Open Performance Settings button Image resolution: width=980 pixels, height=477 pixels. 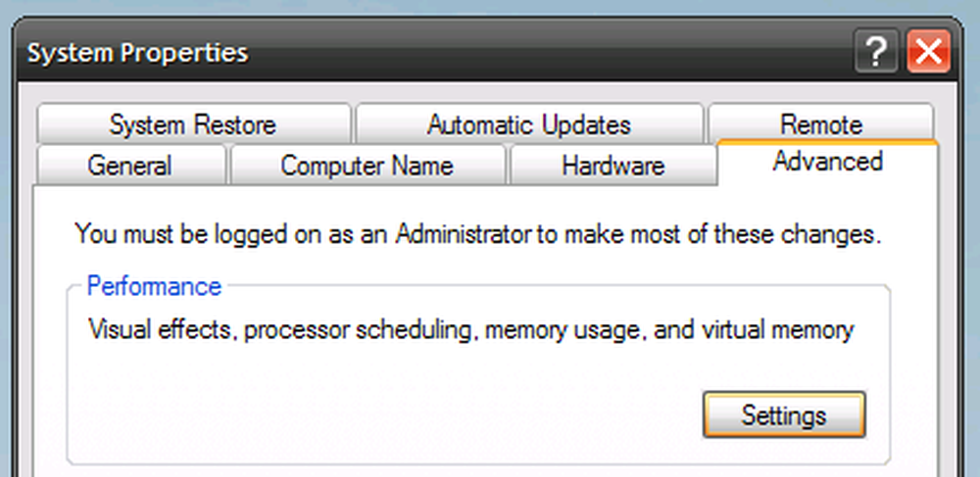click(x=784, y=414)
